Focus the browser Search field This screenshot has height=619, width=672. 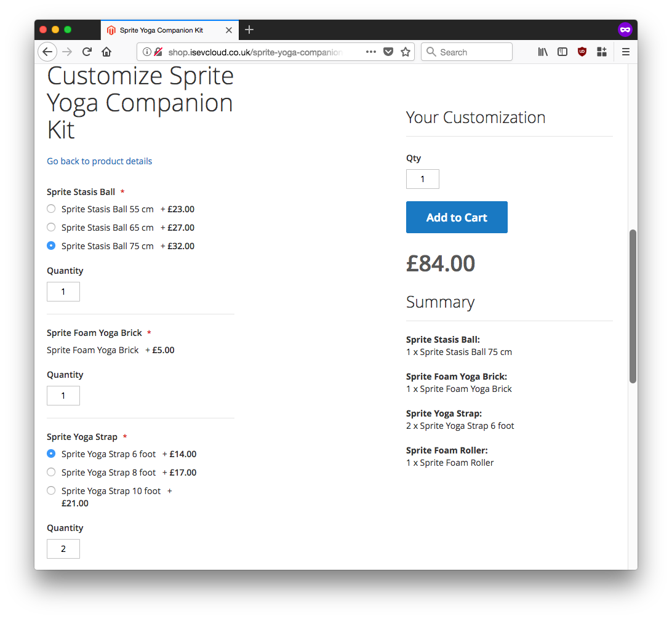coord(466,52)
